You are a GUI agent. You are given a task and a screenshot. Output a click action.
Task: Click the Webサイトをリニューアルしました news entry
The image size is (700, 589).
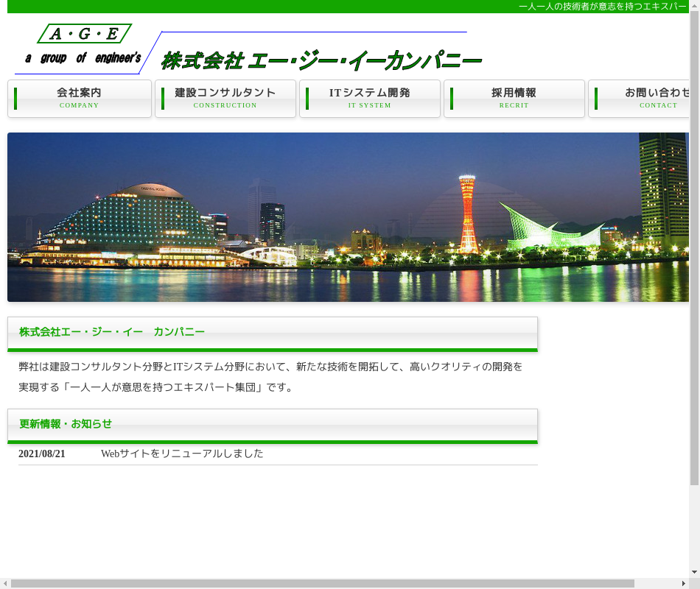coord(182,454)
